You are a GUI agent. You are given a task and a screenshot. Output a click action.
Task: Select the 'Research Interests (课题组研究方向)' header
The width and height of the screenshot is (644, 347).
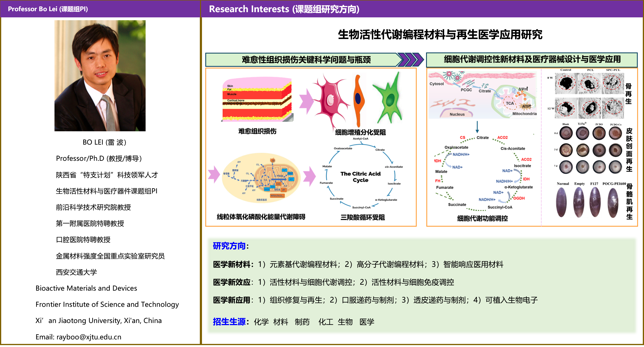click(x=284, y=9)
